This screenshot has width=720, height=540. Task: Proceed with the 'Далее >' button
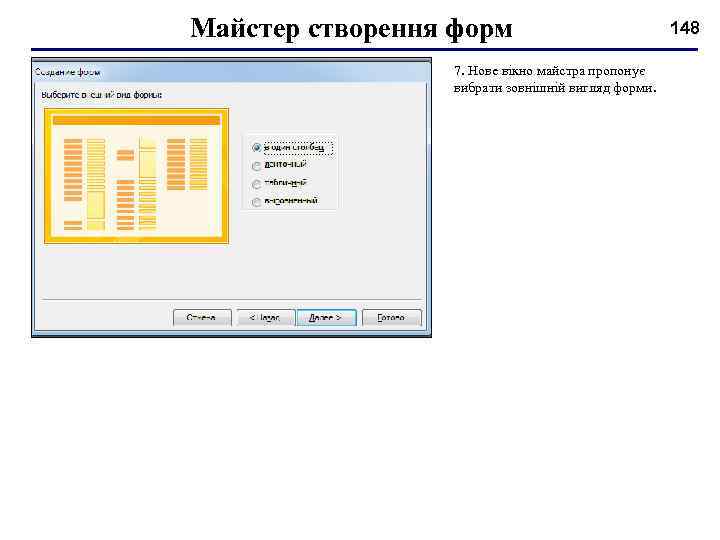click(326, 317)
